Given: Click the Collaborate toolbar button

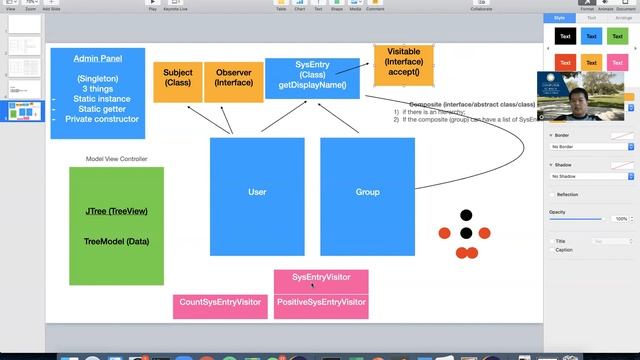Looking at the screenshot, I should click(481, 5).
